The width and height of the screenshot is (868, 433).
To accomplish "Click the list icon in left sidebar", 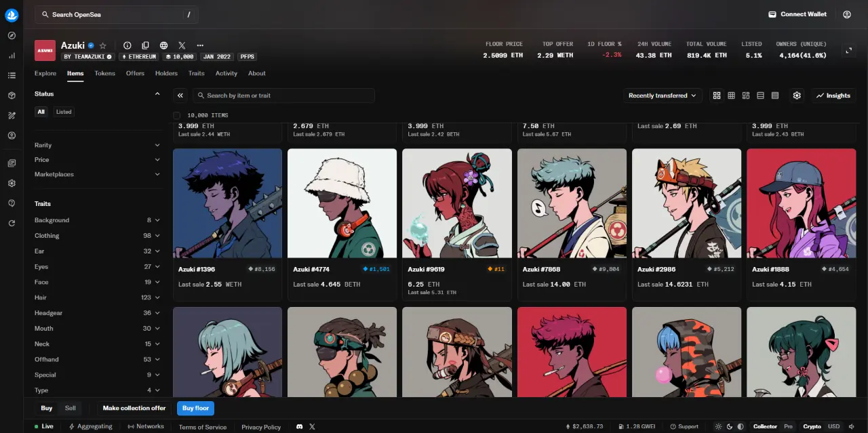I will pyautogui.click(x=12, y=75).
